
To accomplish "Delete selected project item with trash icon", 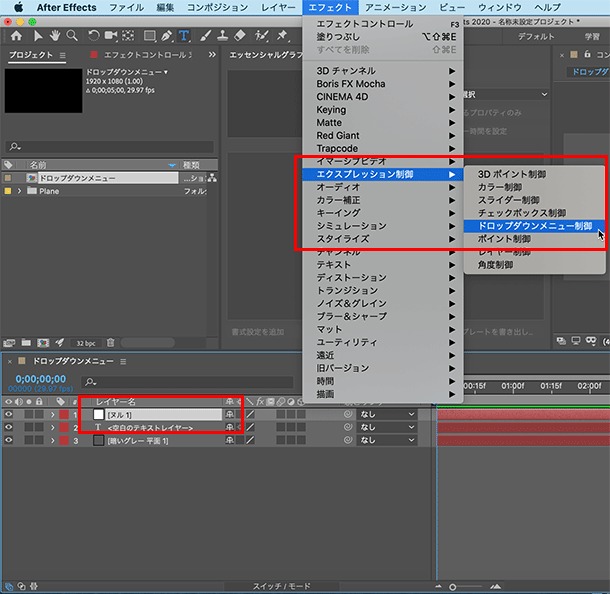I will point(110,342).
